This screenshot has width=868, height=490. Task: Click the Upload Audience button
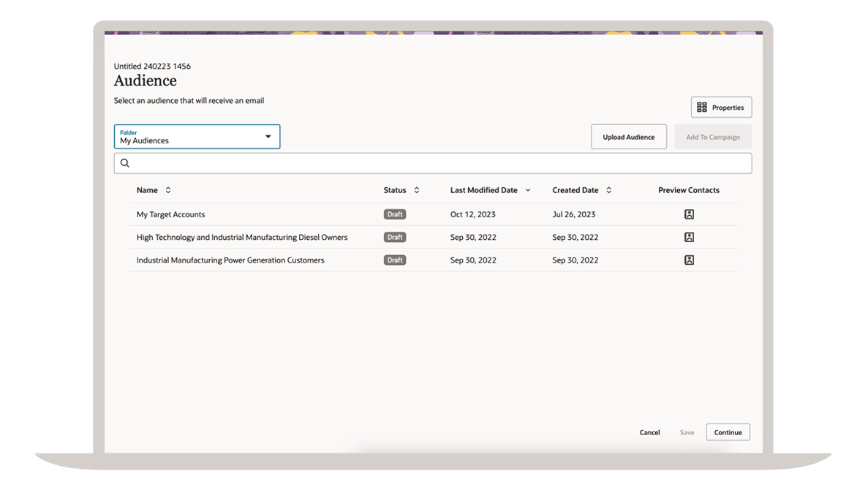pyautogui.click(x=628, y=137)
